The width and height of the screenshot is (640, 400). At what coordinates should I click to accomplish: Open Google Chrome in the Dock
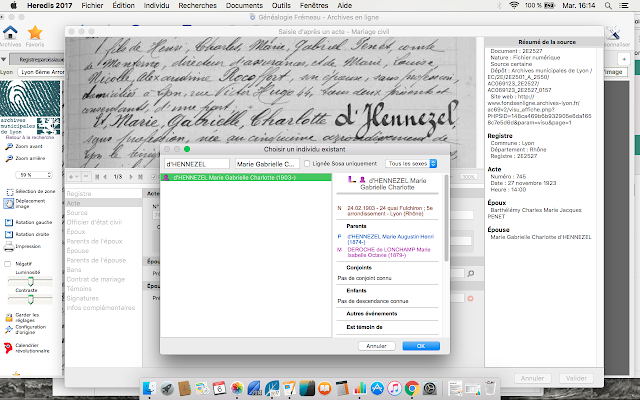click(x=412, y=388)
